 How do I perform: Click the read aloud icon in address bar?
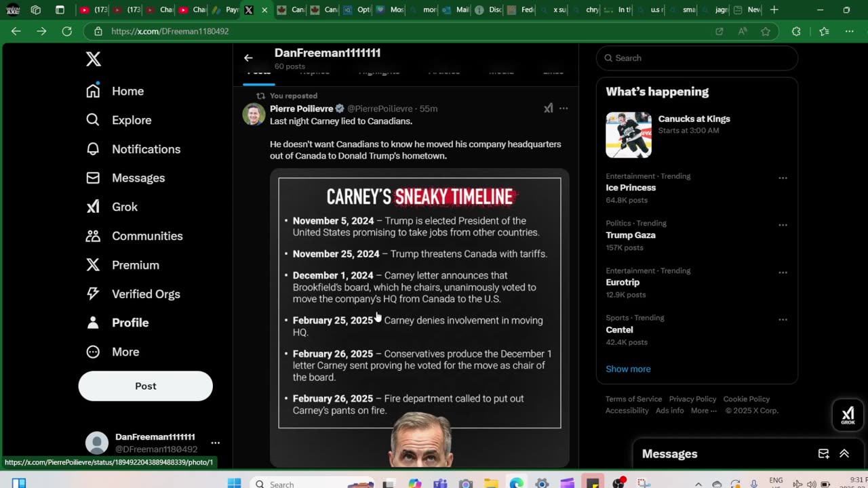(743, 31)
